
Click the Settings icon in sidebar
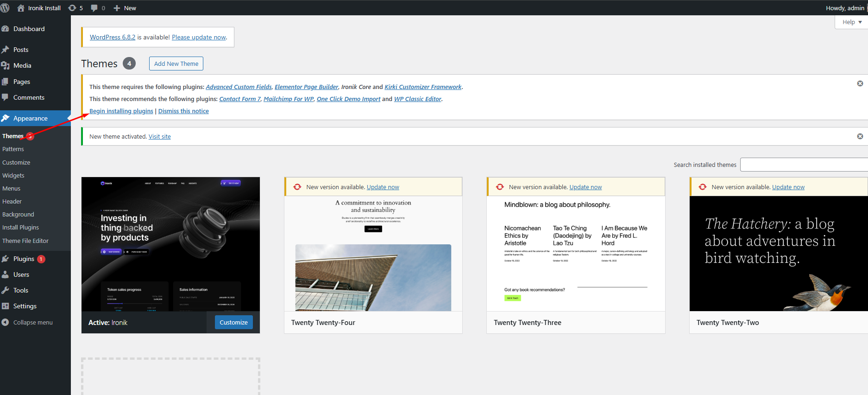(x=6, y=306)
